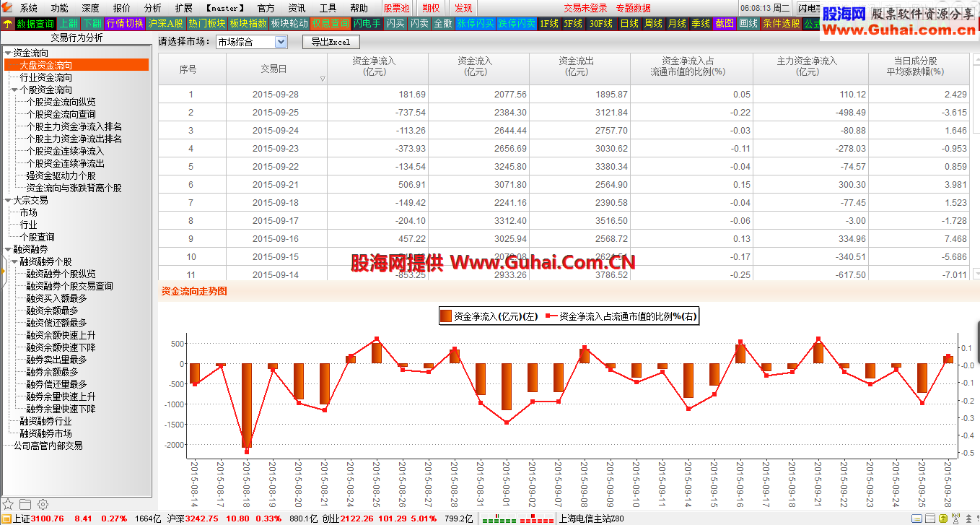The height and width of the screenshot is (525, 980).
Task: Open 沪深A股 toolbar button
Action: coord(166,23)
